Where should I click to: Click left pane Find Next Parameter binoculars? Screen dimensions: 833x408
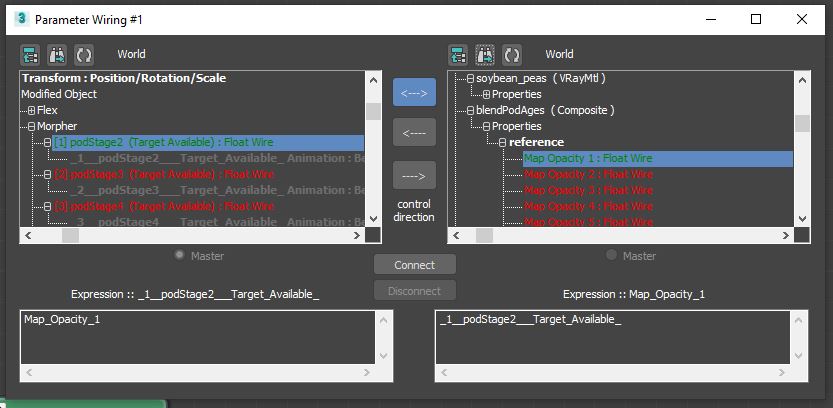tap(57, 55)
